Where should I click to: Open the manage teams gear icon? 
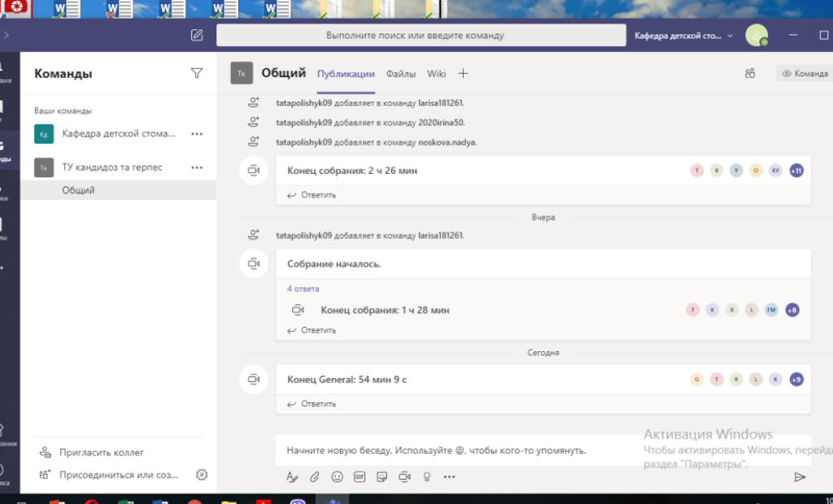(202, 475)
